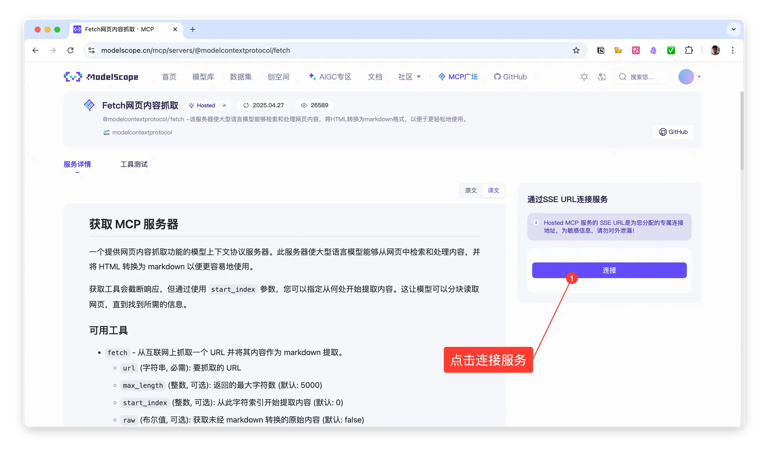Image resolution: width=768 pixels, height=457 pixels.
Task: Open the site information icon in address bar
Action: (x=91, y=50)
